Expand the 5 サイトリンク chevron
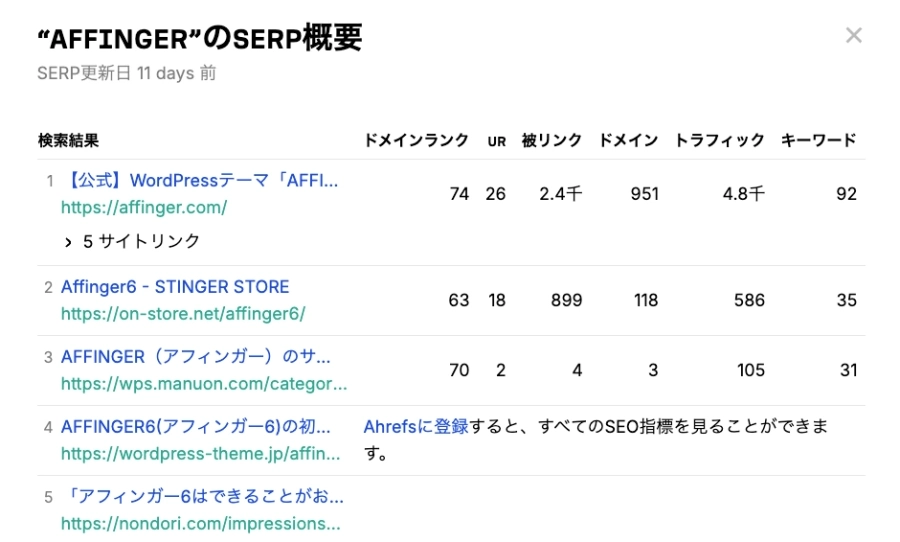This screenshot has width=900, height=542. 68,242
